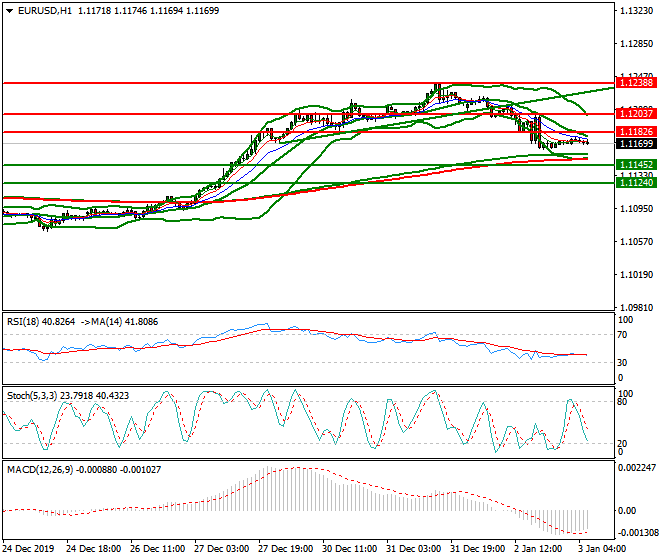Select the 1.09810 price axis value
Screen dimensions: 660x560
(x=637, y=308)
